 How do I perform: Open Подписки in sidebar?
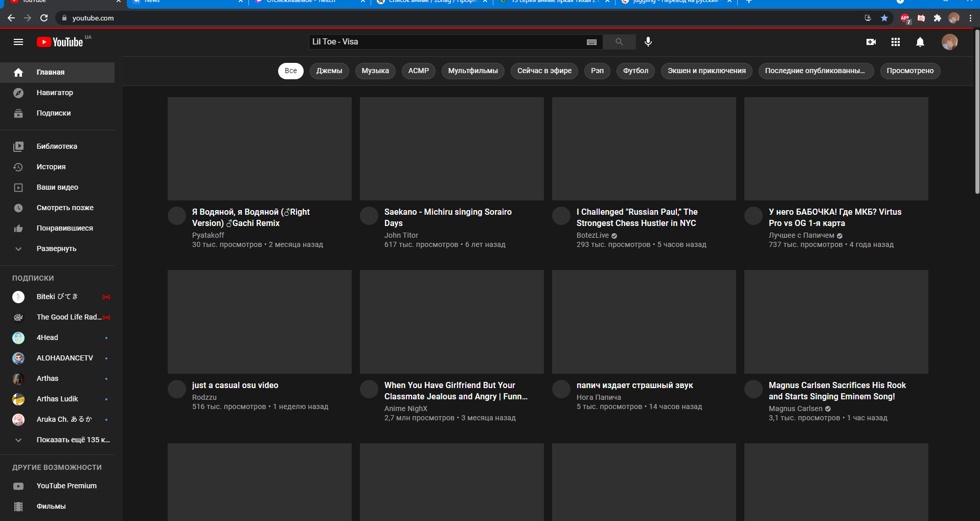tap(57, 113)
